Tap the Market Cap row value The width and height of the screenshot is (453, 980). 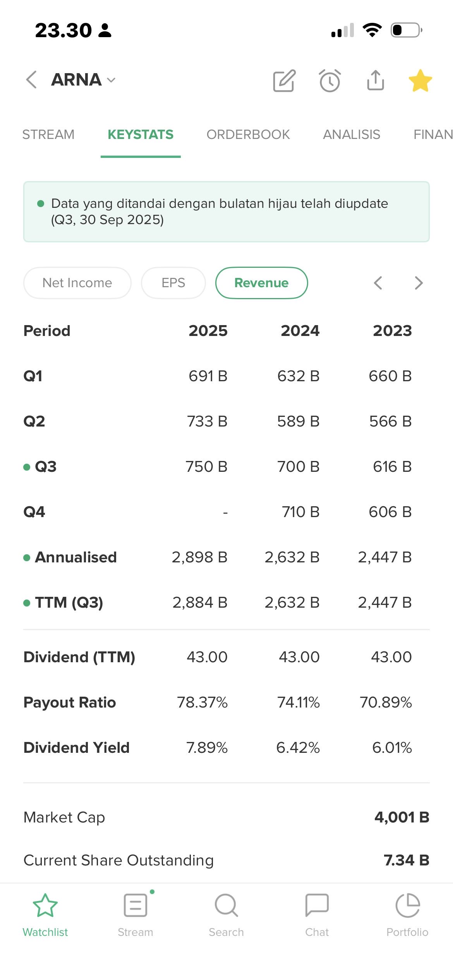click(x=402, y=817)
